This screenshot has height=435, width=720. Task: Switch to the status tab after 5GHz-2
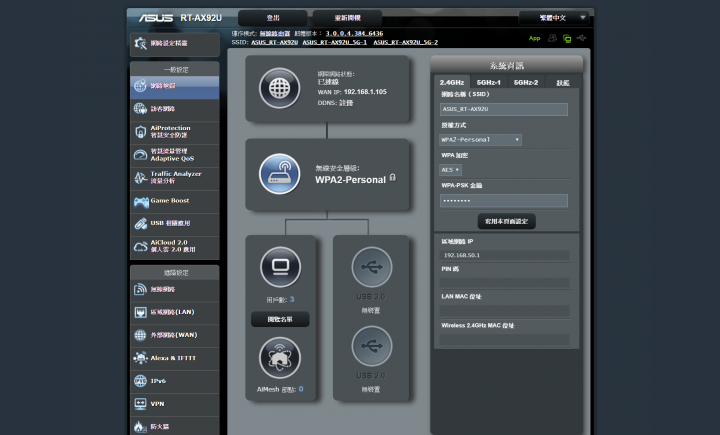click(562, 82)
